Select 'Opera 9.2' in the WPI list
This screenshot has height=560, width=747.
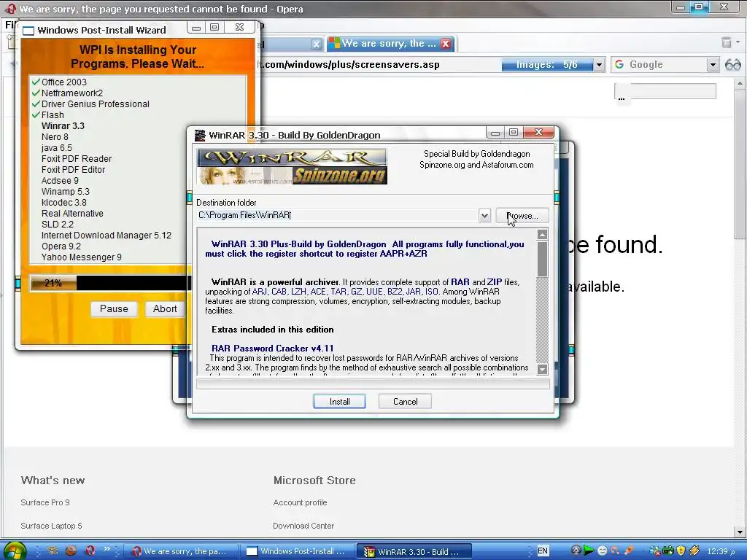pyautogui.click(x=61, y=246)
